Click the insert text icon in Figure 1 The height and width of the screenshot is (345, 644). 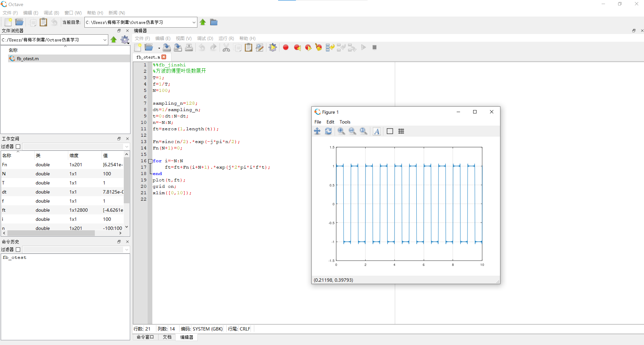[377, 131]
